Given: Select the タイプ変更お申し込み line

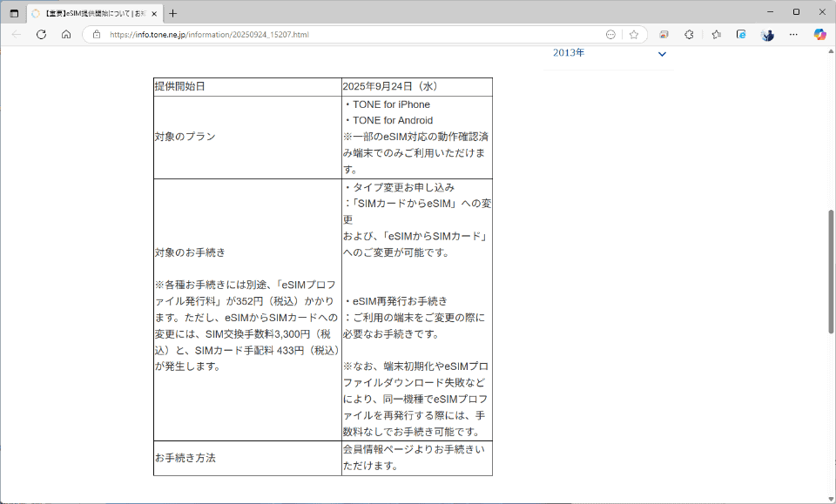Looking at the screenshot, I should pyautogui.click(x=399, y=187).
